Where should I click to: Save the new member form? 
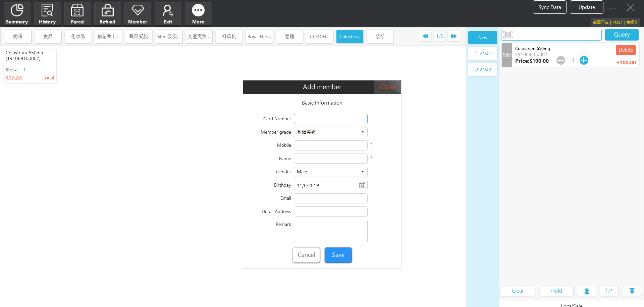[x=338, y=255]
